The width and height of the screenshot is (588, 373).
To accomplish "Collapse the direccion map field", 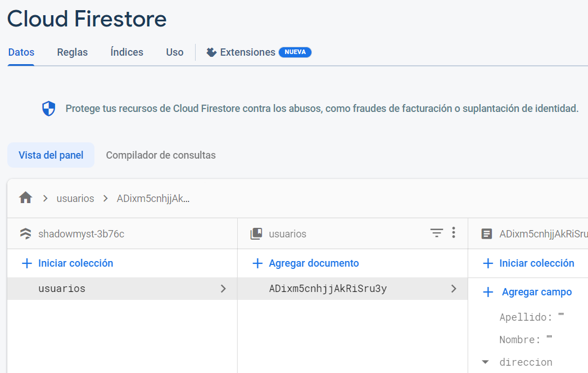I will [485, 362].
